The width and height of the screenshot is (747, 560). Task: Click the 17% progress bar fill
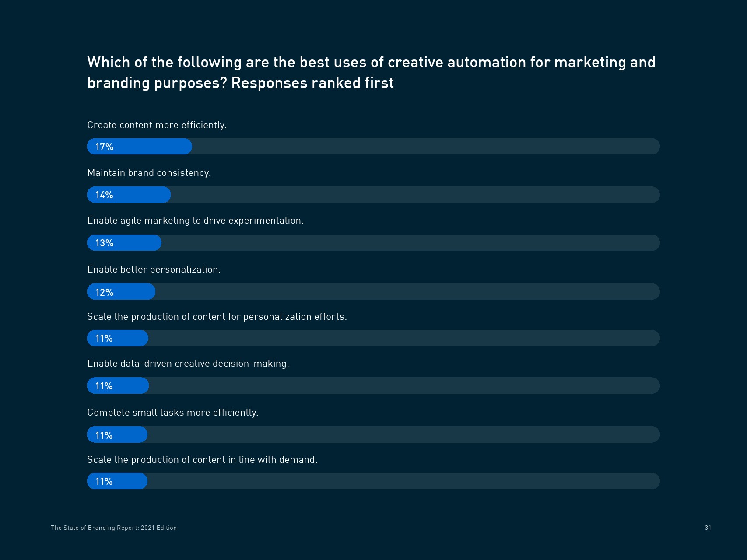(139, 147)
